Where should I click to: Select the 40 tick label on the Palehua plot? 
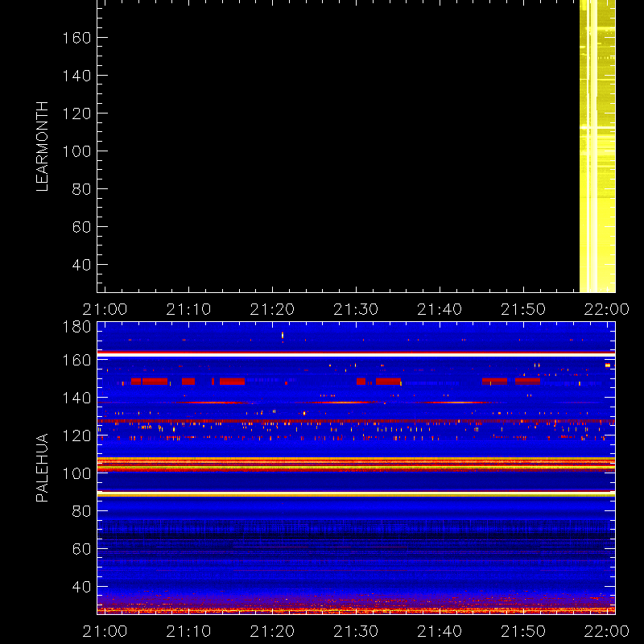[82, 587]
